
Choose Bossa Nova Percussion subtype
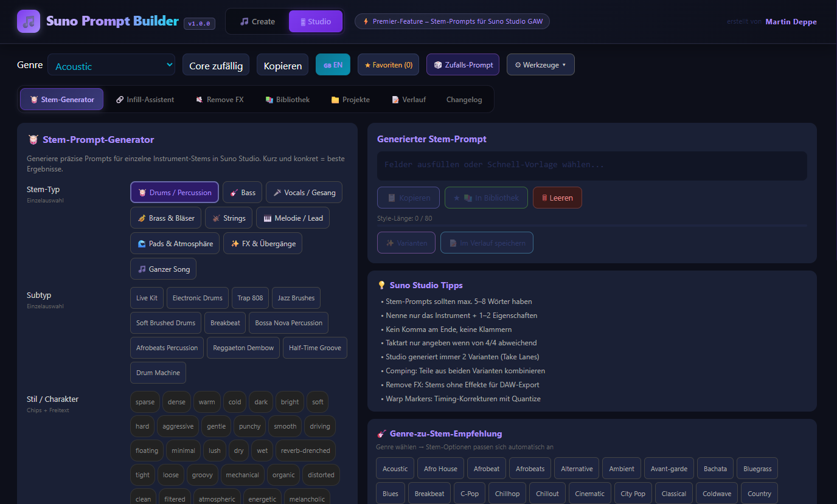point(288,323)
